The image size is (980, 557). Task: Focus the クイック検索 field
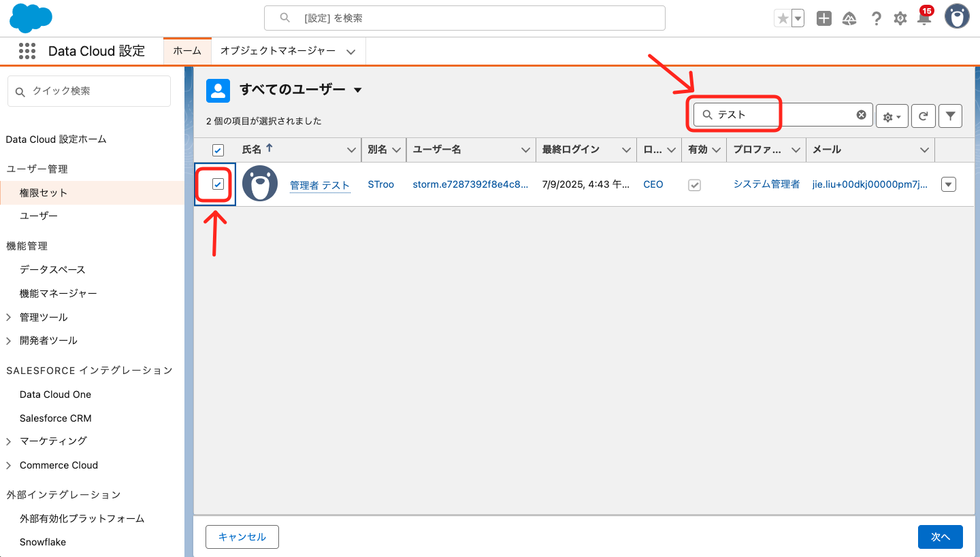click(89, 91)
